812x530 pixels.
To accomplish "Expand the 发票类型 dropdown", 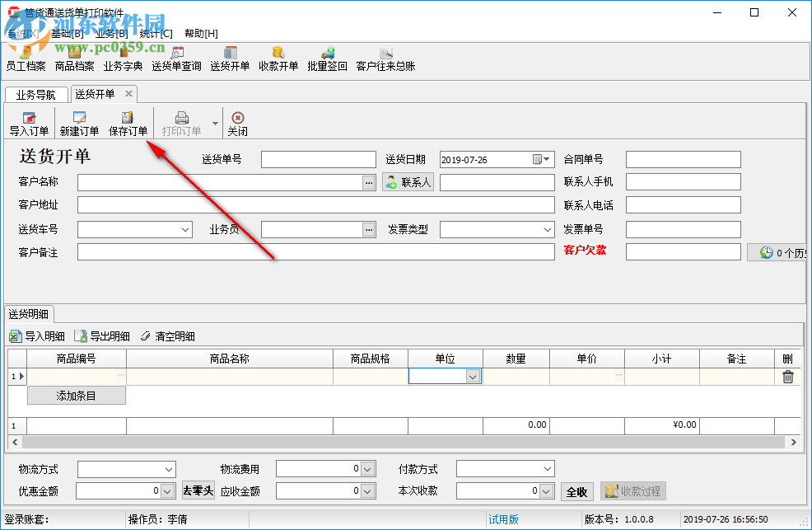I will (548, 229).
